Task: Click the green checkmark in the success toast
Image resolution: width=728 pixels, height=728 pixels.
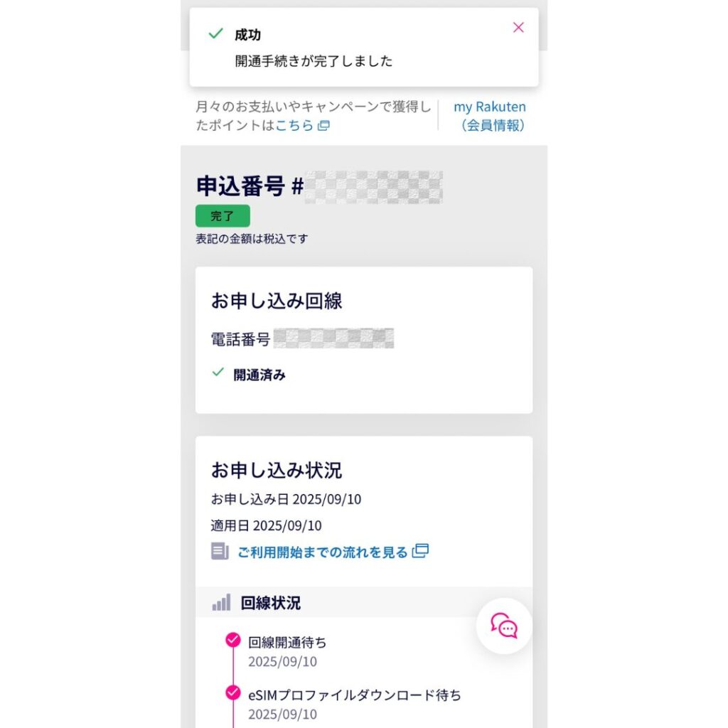Action: (215, 34)
